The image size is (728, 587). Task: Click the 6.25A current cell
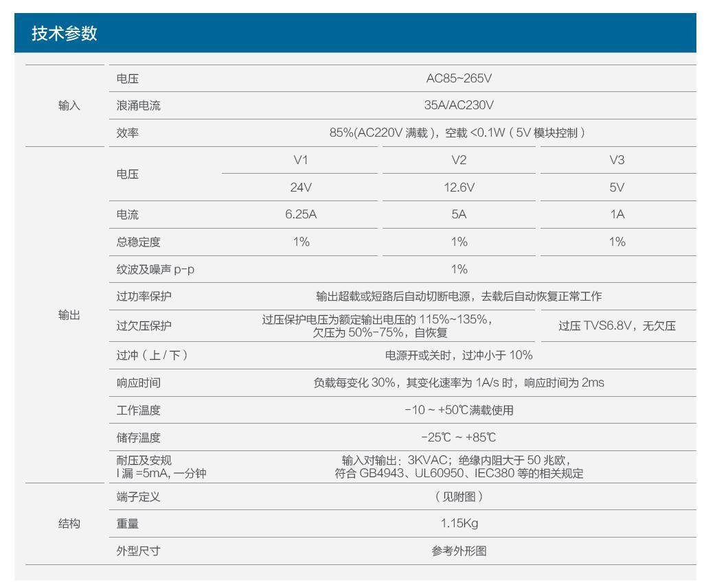(x=301, y=214)
